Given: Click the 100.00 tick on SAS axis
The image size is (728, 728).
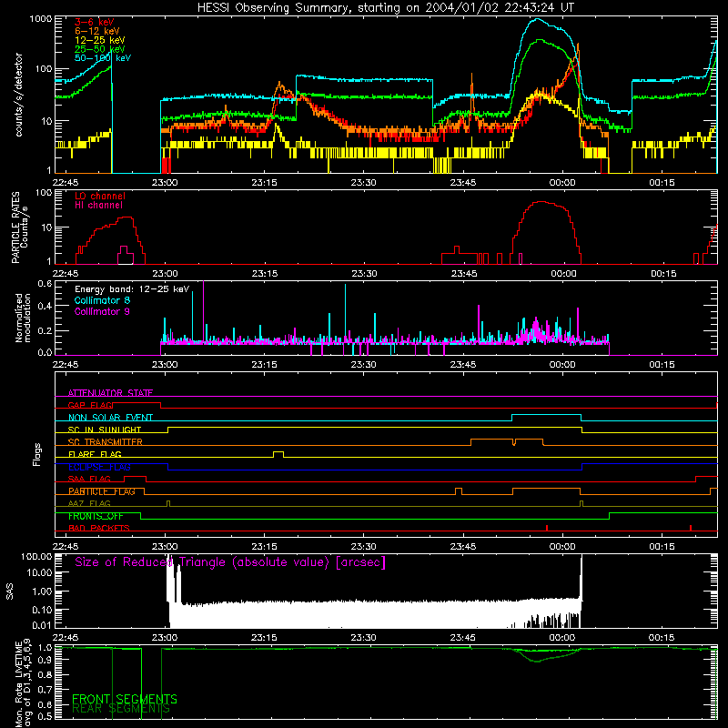Looking at the screenshot, I should [36, 556].
